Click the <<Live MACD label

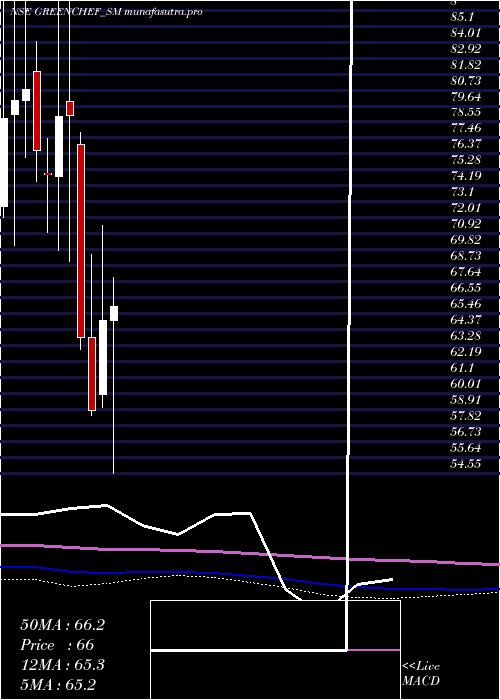coord(421,674)
